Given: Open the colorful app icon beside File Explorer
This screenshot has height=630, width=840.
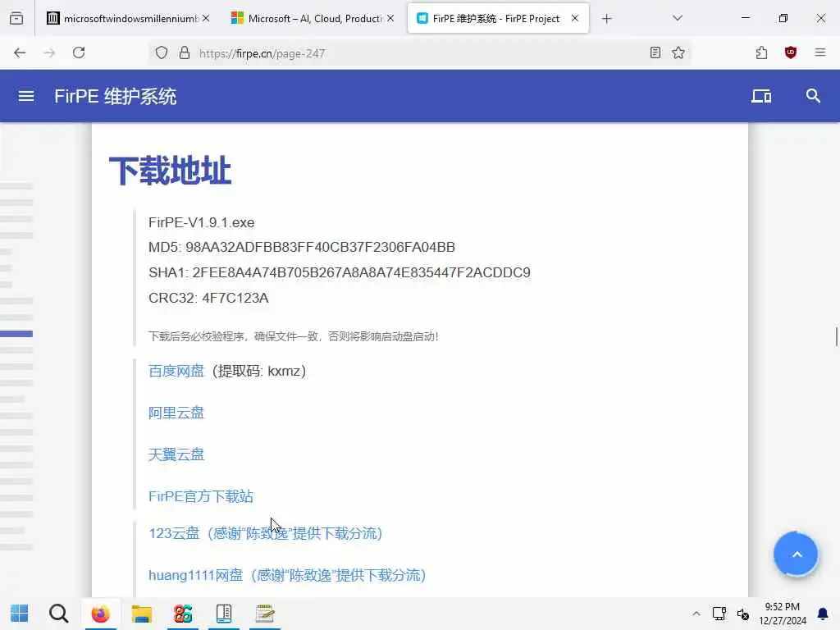Looking at the screenshot, I should pos(183,614).
